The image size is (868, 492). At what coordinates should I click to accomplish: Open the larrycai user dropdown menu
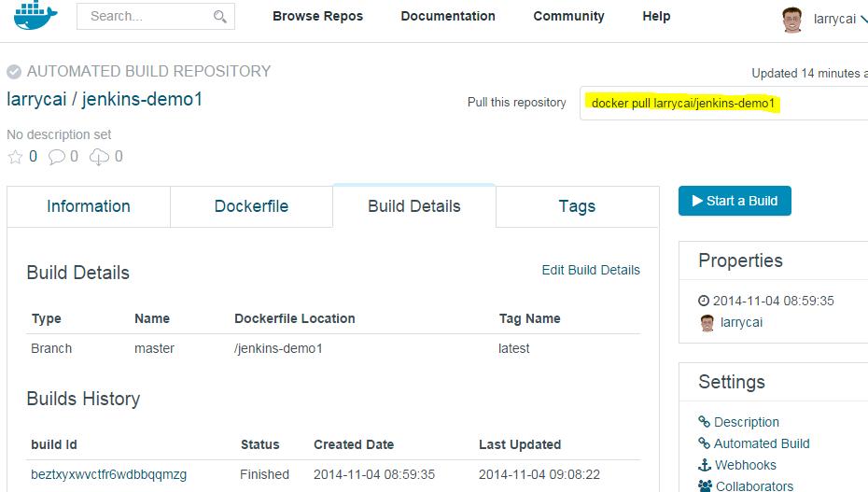[861, 19]
